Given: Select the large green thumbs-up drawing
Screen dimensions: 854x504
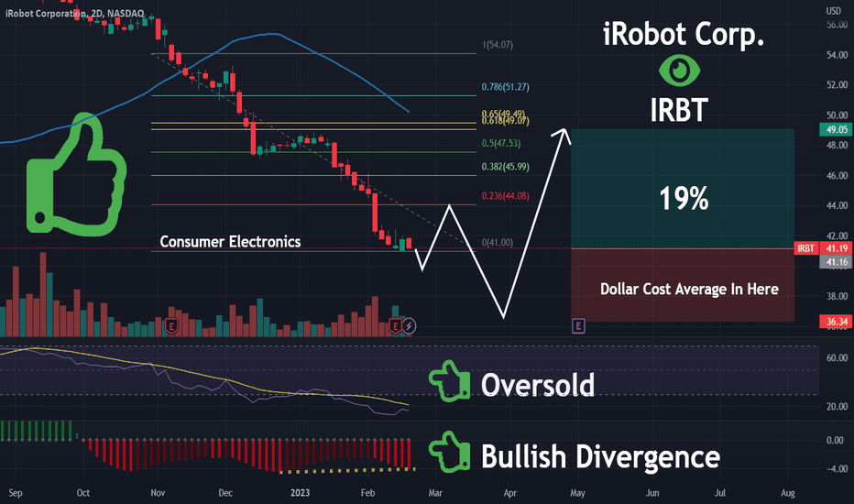Looking at the screenshot, I should pos(76,174).
